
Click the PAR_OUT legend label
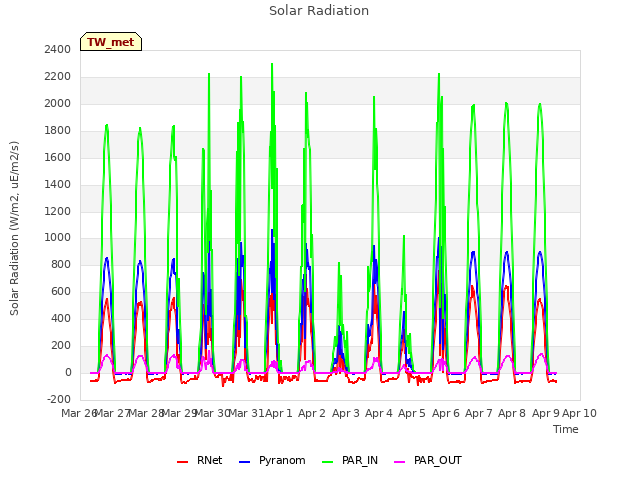coord(438,460)
